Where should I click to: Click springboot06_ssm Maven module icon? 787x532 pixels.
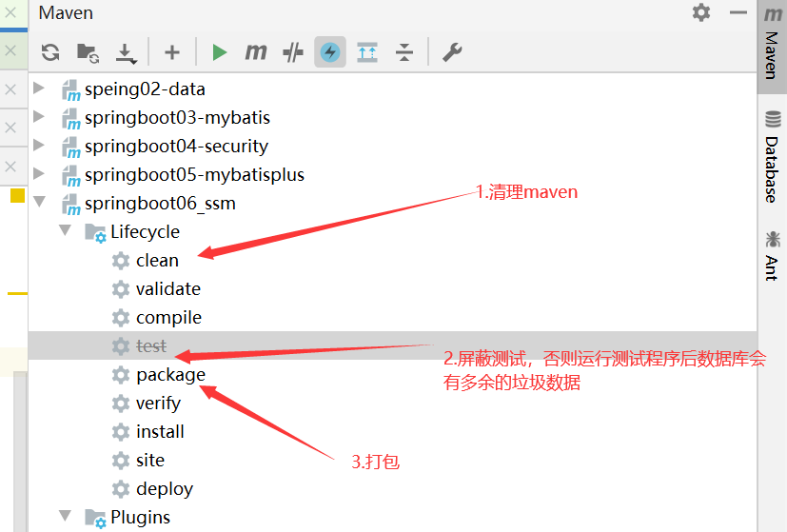[x=70, y=205]
